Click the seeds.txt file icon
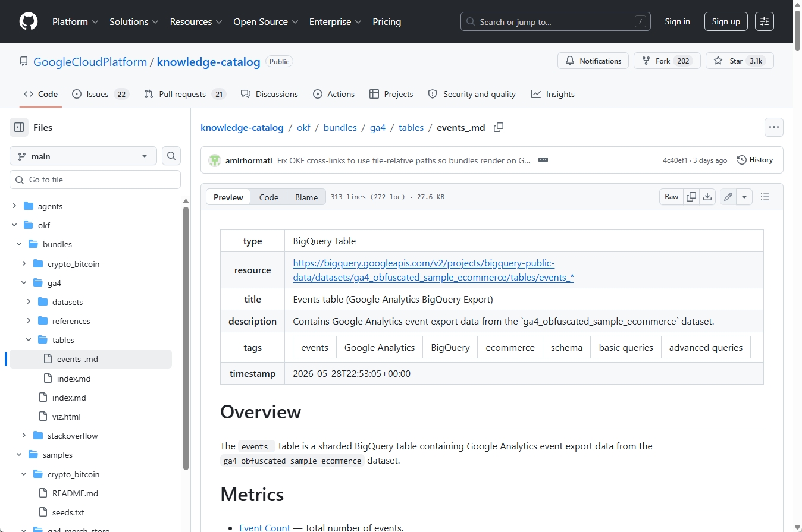The image size is (802, 532). point(43,512)
